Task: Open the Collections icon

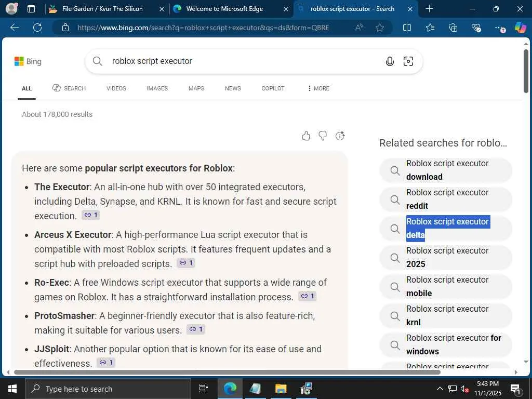Action: pyautogui.click(x=453, y=28)
